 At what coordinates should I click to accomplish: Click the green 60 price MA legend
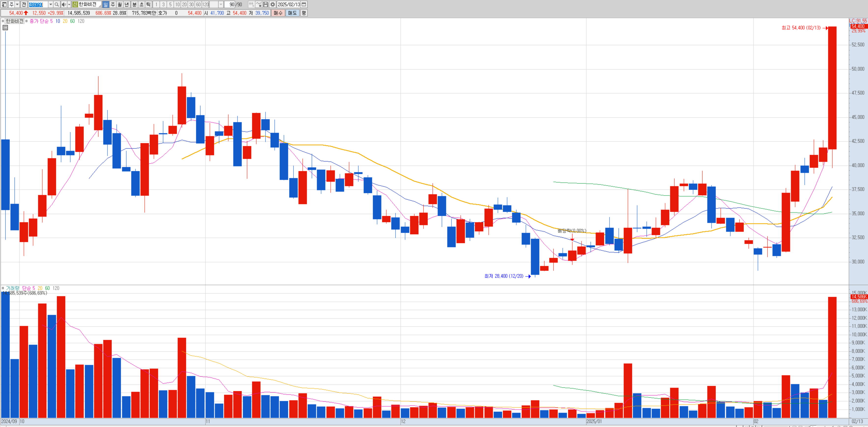72,21
